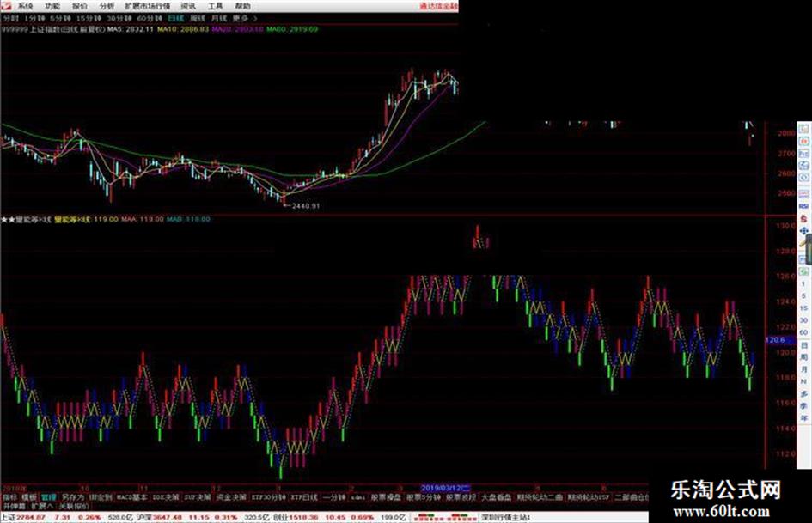Screen dimensions: 812x523
Task: Switch to 1分钟 period
Action: click(34, 19)
